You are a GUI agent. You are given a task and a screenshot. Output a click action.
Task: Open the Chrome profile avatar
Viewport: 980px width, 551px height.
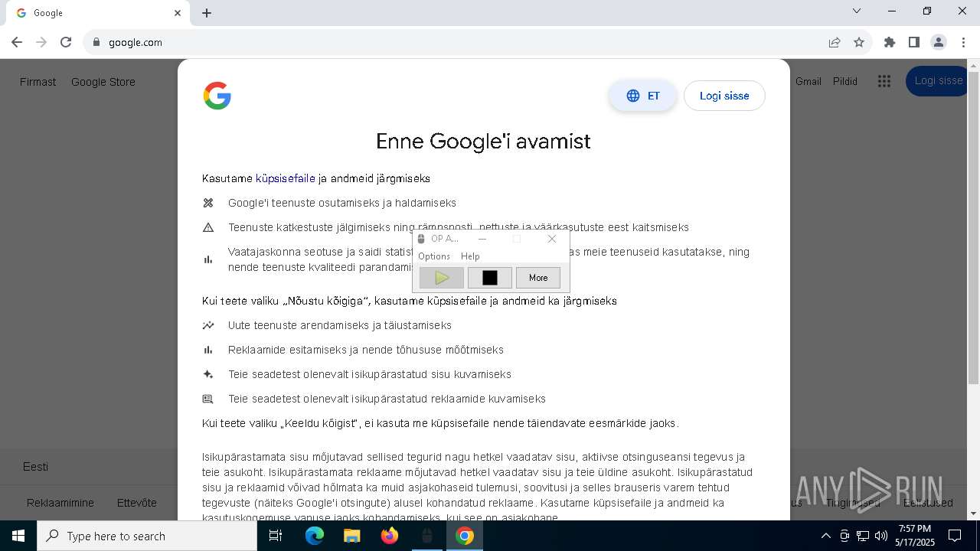(939, 42)
